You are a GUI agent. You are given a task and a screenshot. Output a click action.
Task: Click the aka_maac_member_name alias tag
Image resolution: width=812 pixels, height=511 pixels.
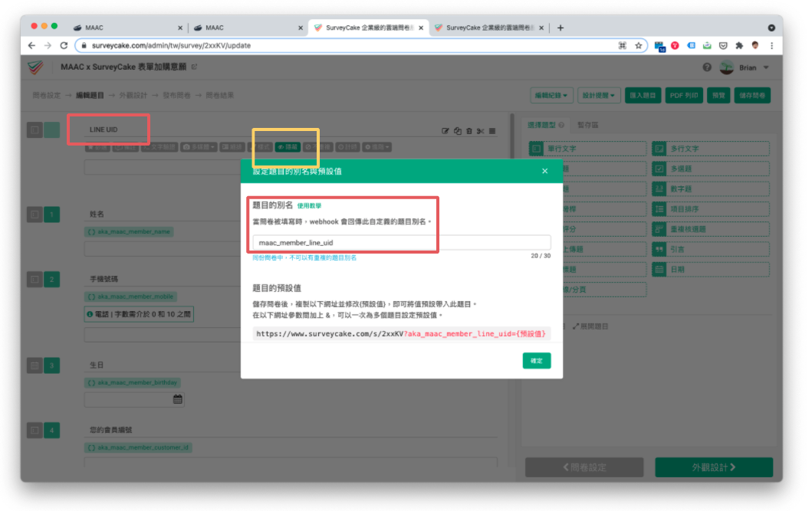129,231
